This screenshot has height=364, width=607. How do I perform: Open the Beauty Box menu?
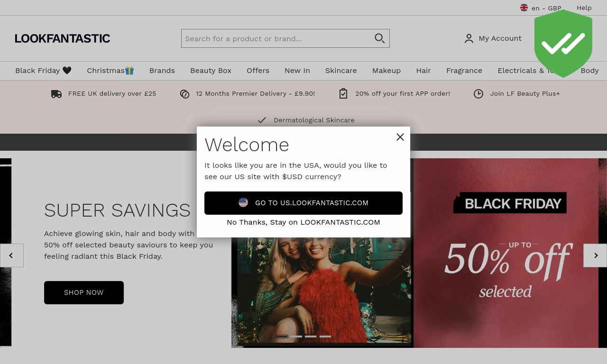[x=211, y=71]
